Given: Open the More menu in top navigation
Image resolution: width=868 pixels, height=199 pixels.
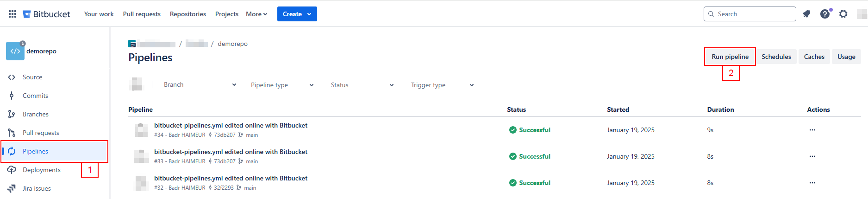Looking at the screenshot, I should (x=256, y=14).
